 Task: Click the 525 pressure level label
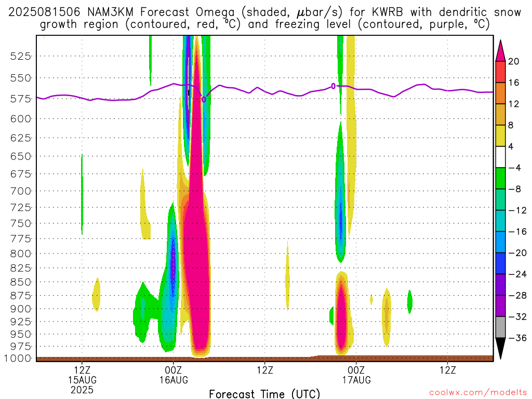point(21,56)
